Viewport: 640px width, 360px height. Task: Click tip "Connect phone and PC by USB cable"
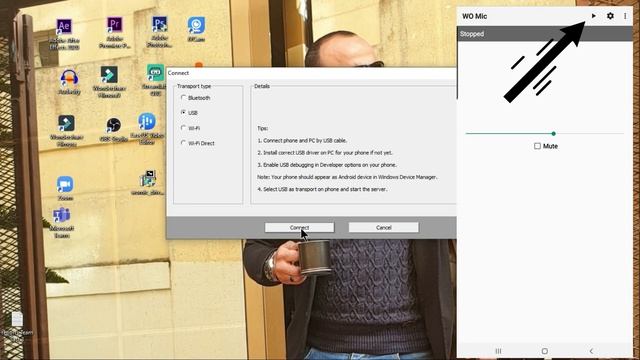click(x=302, y=140)
